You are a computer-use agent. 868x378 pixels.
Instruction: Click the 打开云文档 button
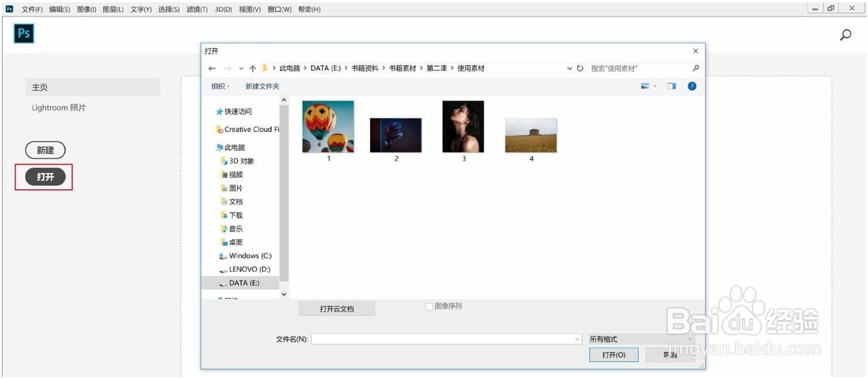tap(337, 309)
